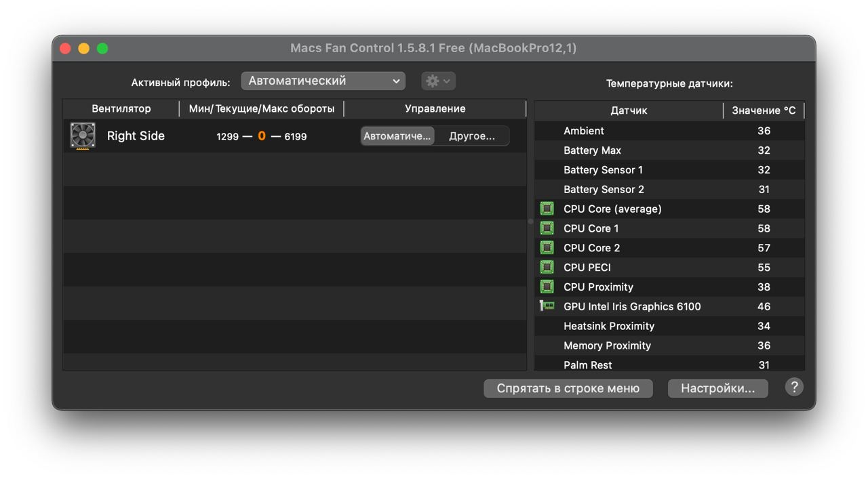Select the Palm Rest sensor row
The width and height of the screenshot is (868, 479).
[669, 364]
